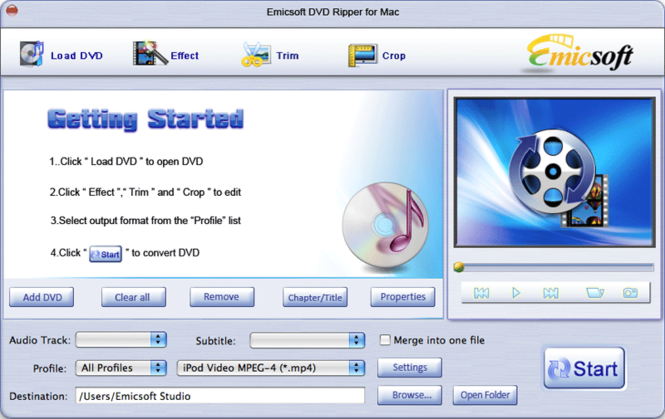Open the Chapter/Title button
The height and width of the screenshot is (419, 665).
point(315,297)
